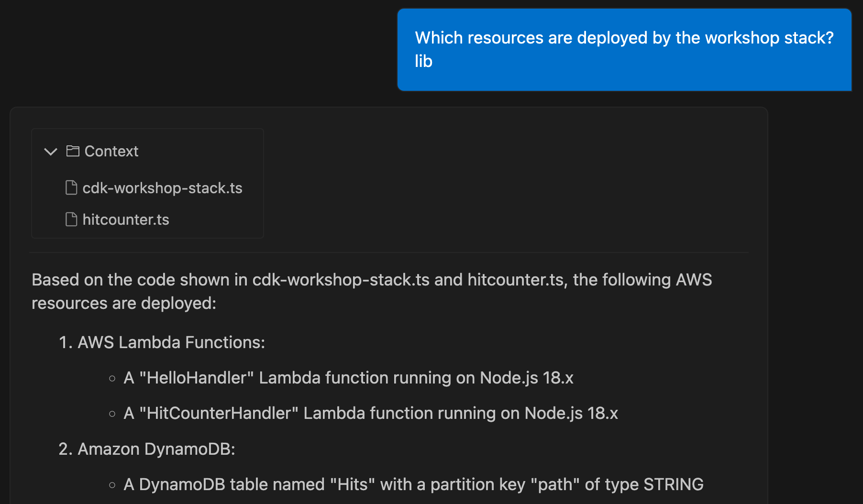The image size is (863, 504).
Task: Click the HelloHandler Lambda bullet point
Action: click(x=348, y=378)
